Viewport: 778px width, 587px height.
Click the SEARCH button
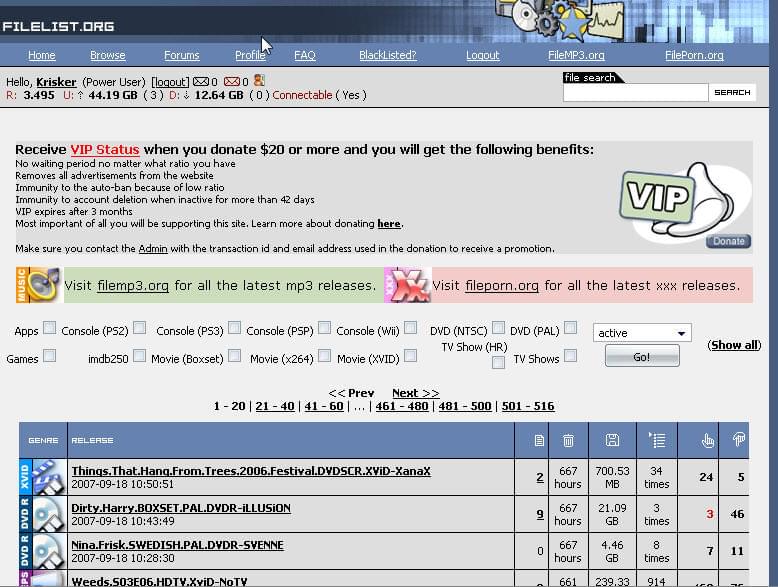point(732,92)
